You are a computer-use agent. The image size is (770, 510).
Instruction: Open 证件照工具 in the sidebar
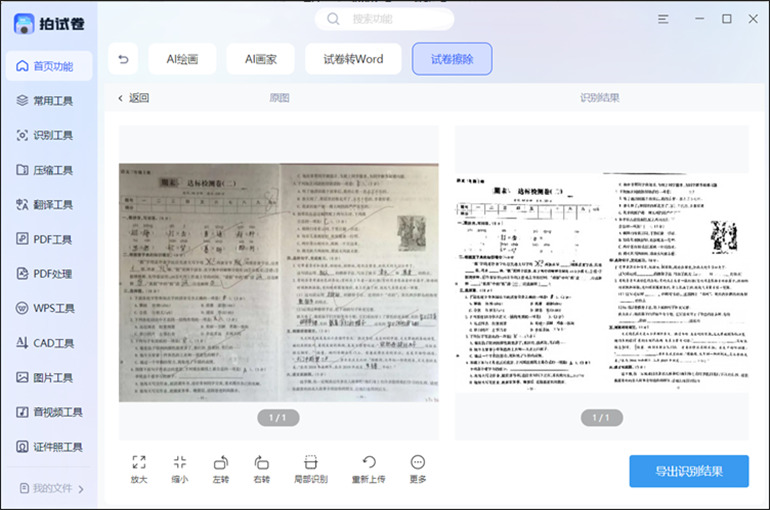coord(49,447)
